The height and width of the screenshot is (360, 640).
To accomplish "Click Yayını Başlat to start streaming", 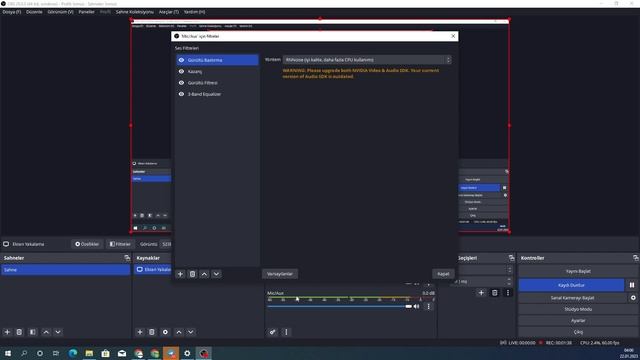I will coord(578,271).
